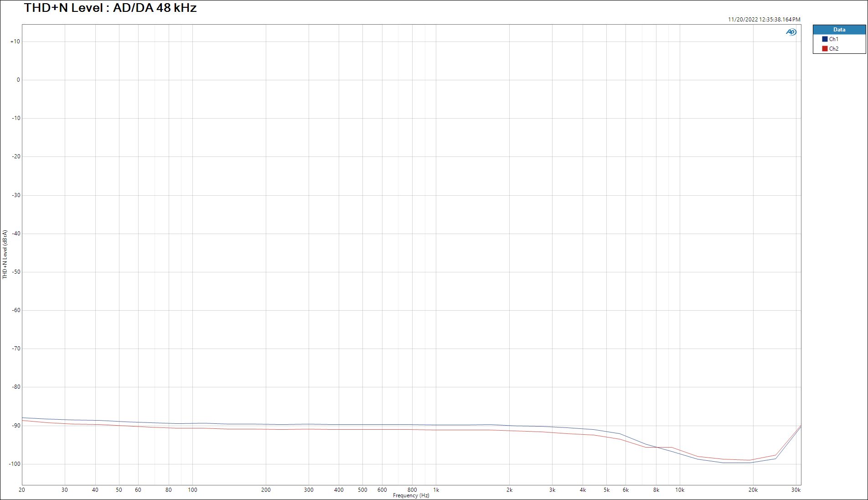Image resolution: width=868 pixels, height=500 pixels.
Task: Click the 0 label on the level axis
Action: pos(18,80)
